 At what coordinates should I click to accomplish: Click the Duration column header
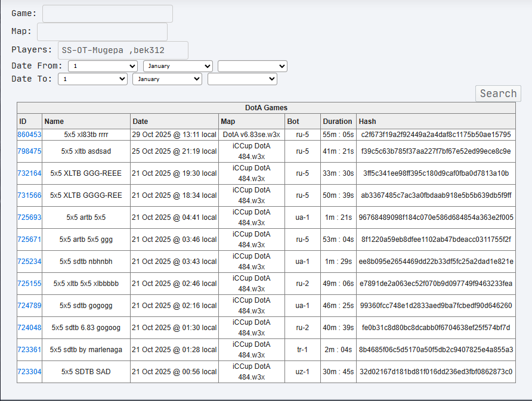[x=338, y=122]
